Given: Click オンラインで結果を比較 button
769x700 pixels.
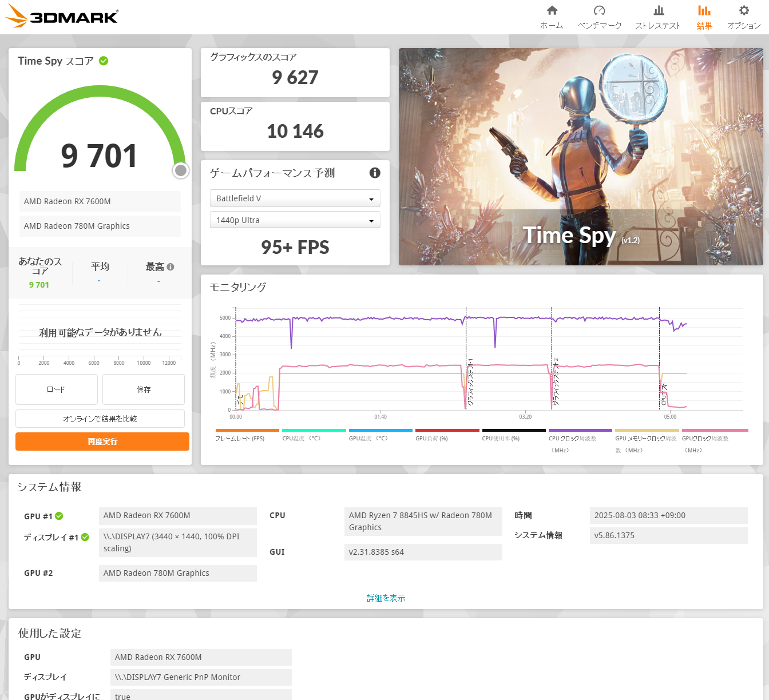Looking at the screenshot, I should coord(100,419).
